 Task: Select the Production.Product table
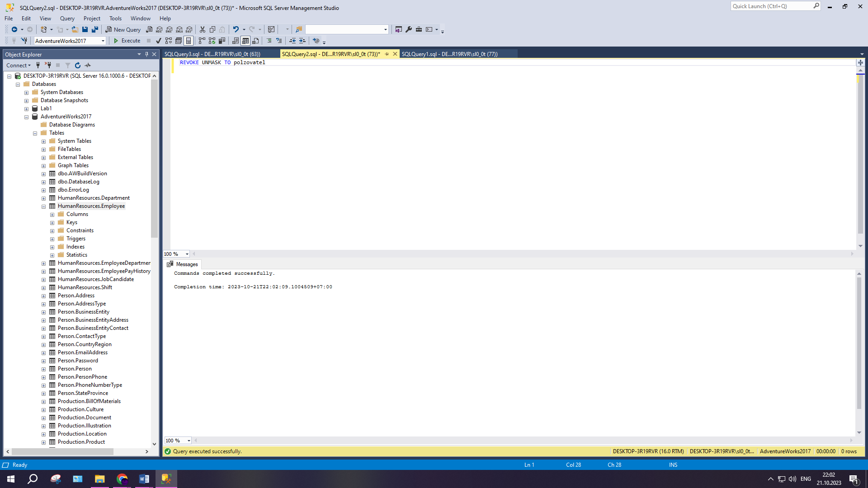tap(81, 442)
